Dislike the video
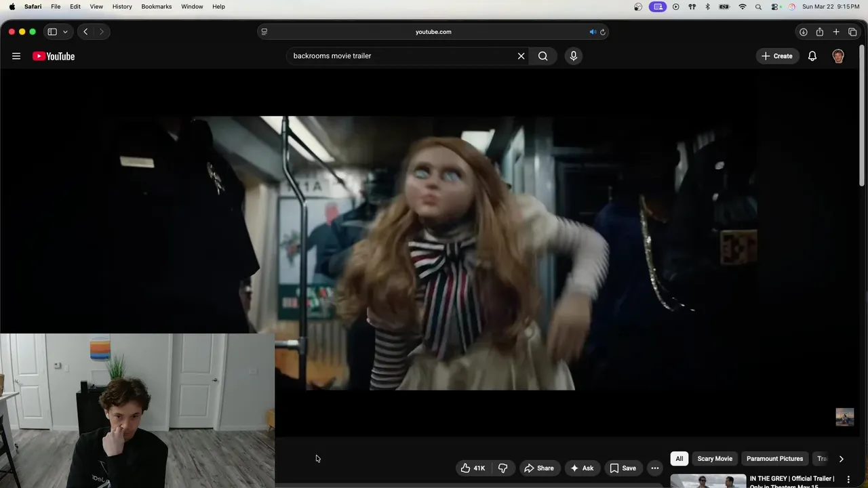The height and width of the screenshot is (488, 868). click(503, 468)
